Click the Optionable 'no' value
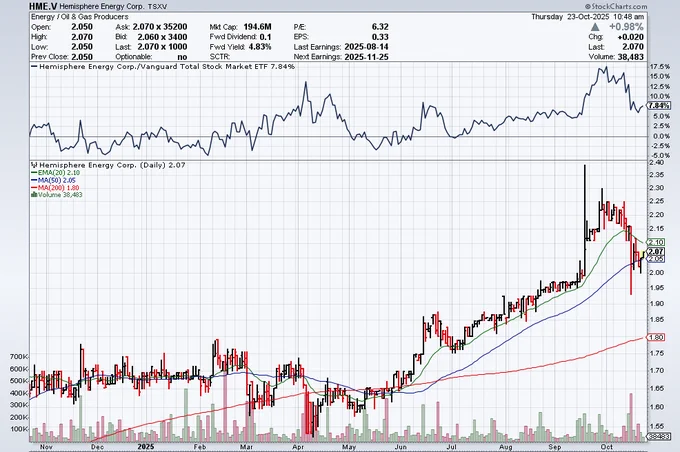The image size is (680, 452). click(182, 57)
